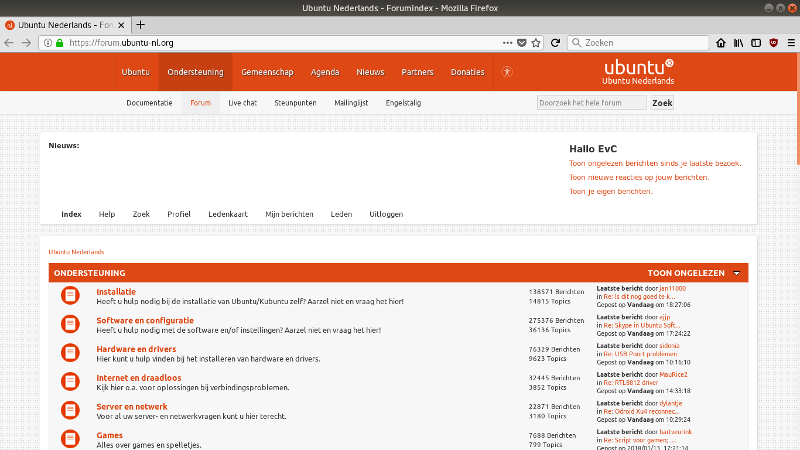Close the Ubuntu Nederlands tab

click(x=121, y=25)
